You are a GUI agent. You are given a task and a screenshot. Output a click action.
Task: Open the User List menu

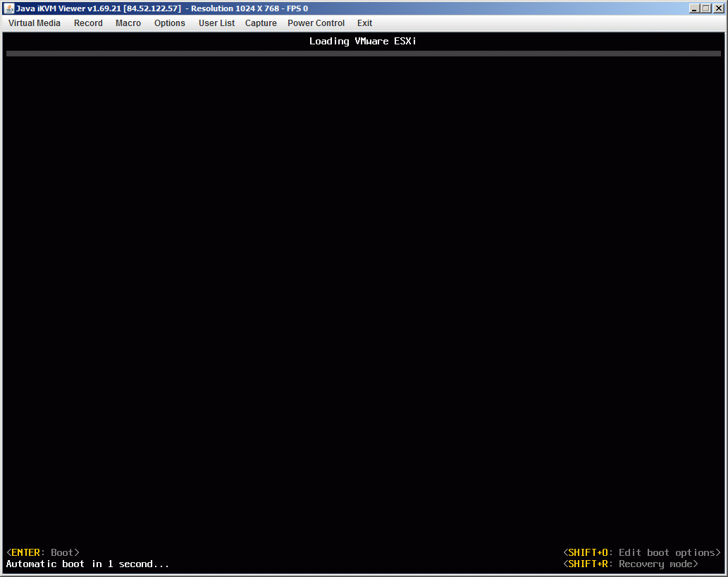pos(217,23)
